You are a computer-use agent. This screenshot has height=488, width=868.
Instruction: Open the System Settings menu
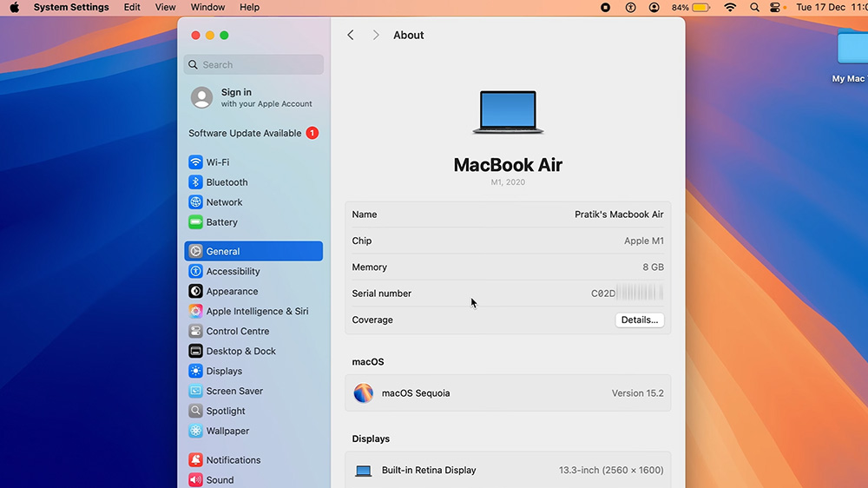(71, 7)
